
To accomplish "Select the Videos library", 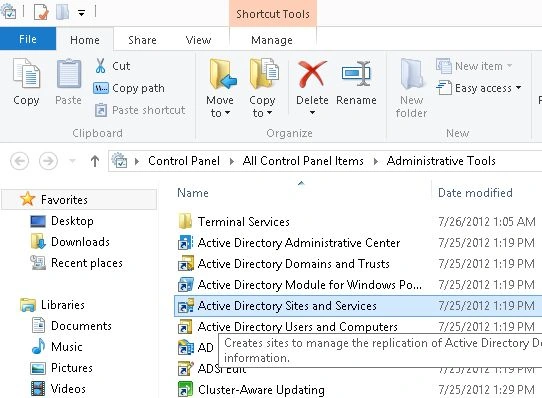I will click(x=68, y=389).
